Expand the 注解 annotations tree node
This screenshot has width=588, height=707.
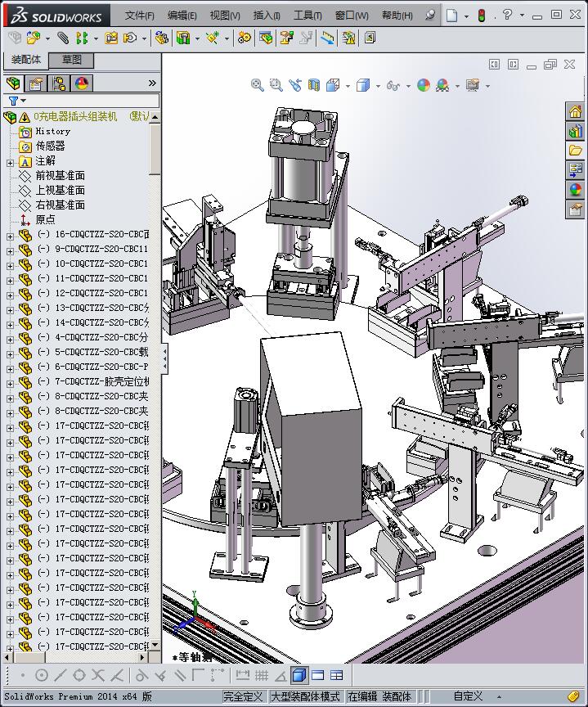click(11, 163)
